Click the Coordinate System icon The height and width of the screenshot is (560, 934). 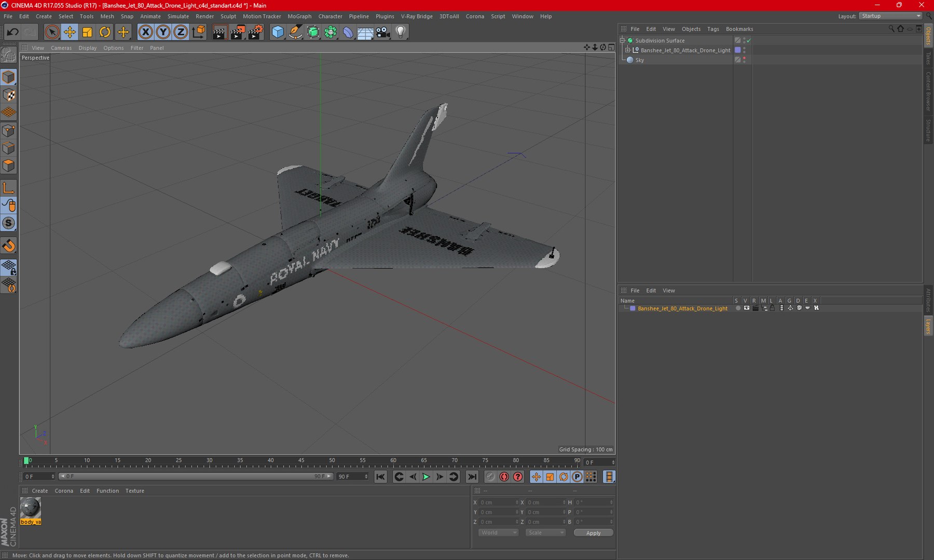coord(199,32)
